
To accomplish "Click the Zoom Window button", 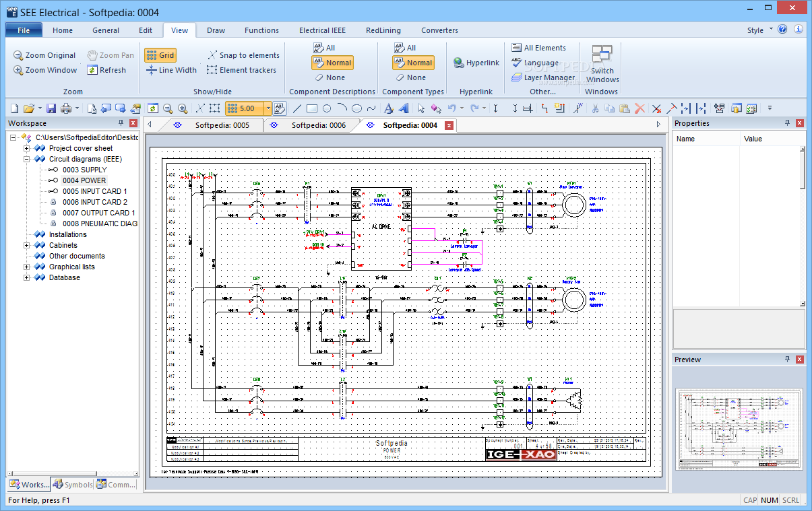I will 45,70.
